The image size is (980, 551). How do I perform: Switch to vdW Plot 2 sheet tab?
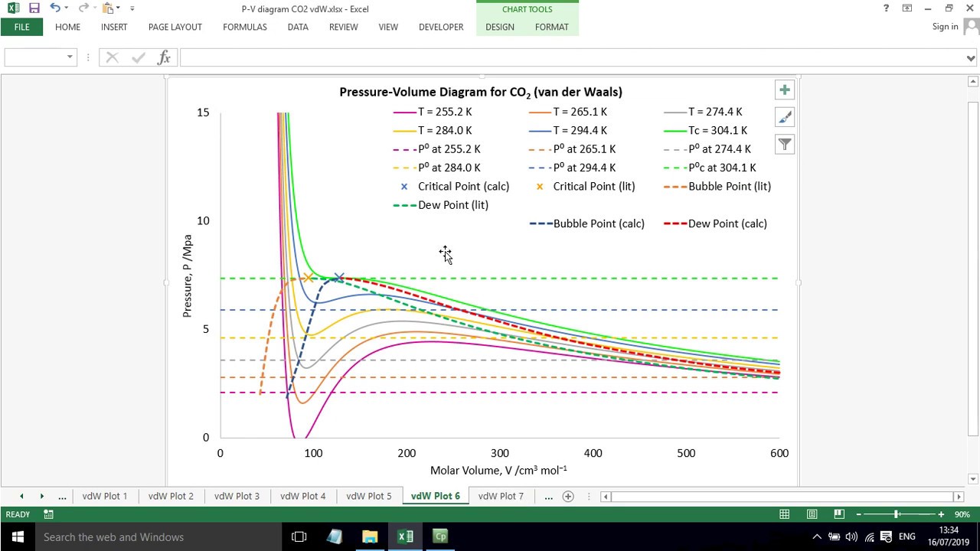click(171, 496)
